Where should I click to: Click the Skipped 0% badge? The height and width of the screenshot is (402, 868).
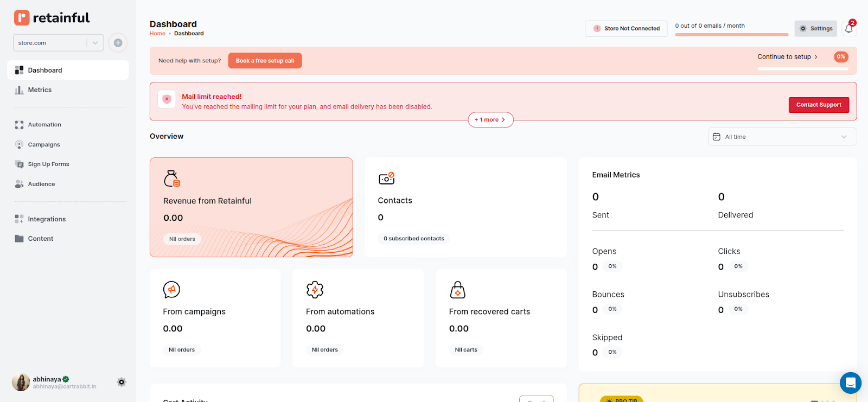coord(612,352)
